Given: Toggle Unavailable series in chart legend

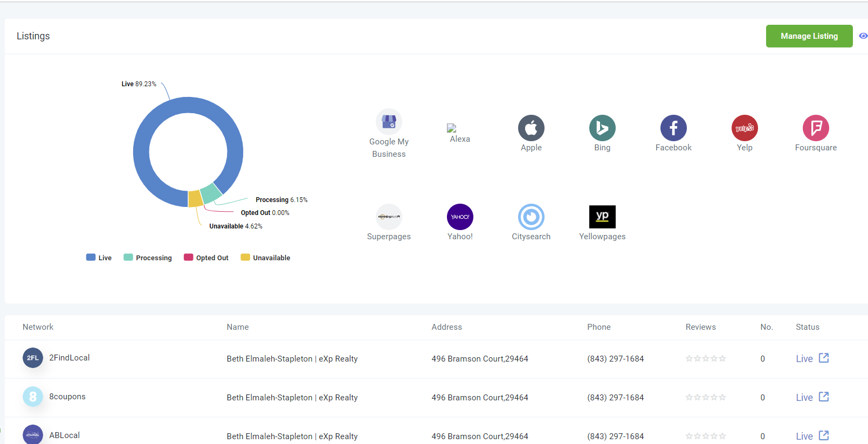Looking at the screenshot, I should (265, 258).
